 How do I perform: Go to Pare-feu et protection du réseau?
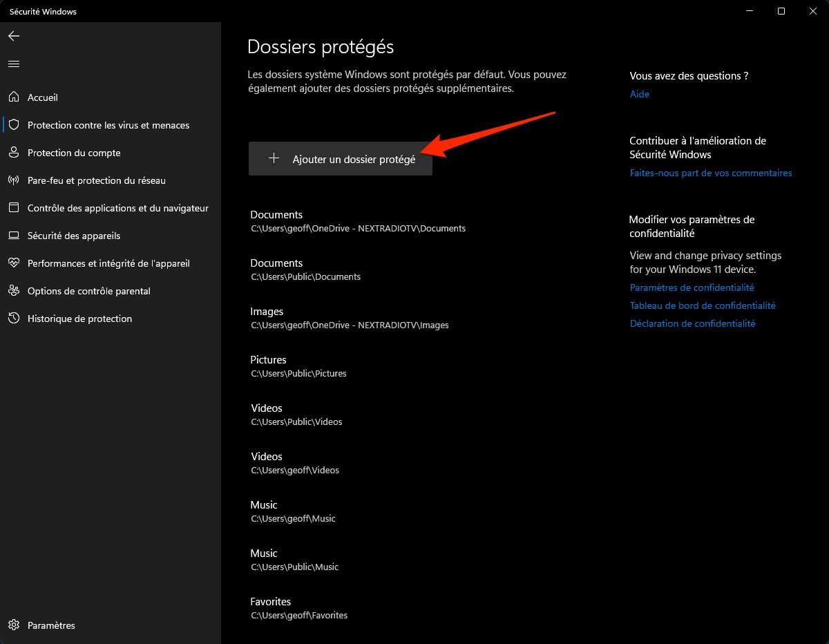pyautogui.click(x=111, y=180)
